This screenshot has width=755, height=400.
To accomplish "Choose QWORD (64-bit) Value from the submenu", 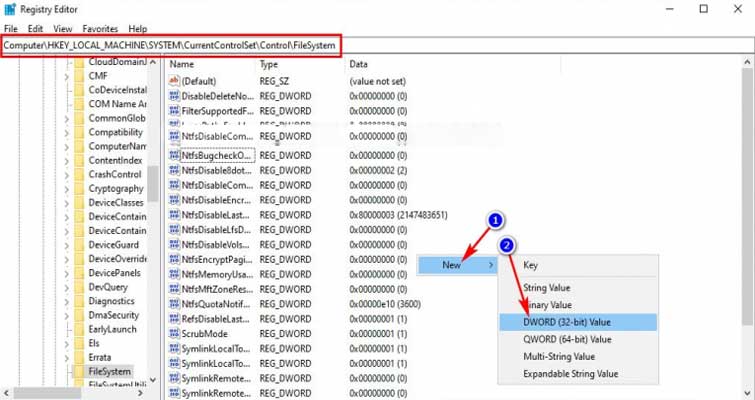I will pyautogui.click(x=578, y=339).
